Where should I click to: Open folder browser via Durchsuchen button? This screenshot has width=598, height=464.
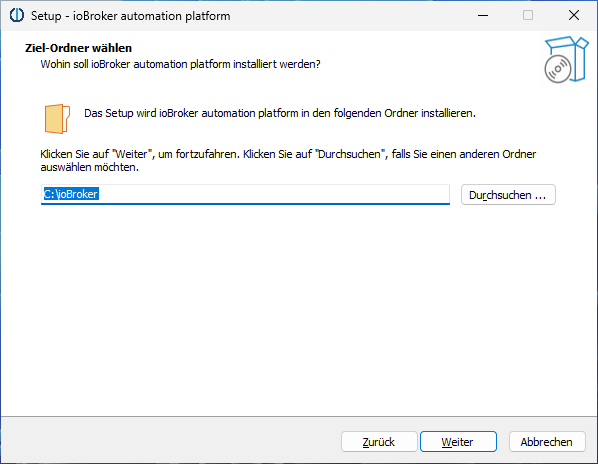point(508,195)
